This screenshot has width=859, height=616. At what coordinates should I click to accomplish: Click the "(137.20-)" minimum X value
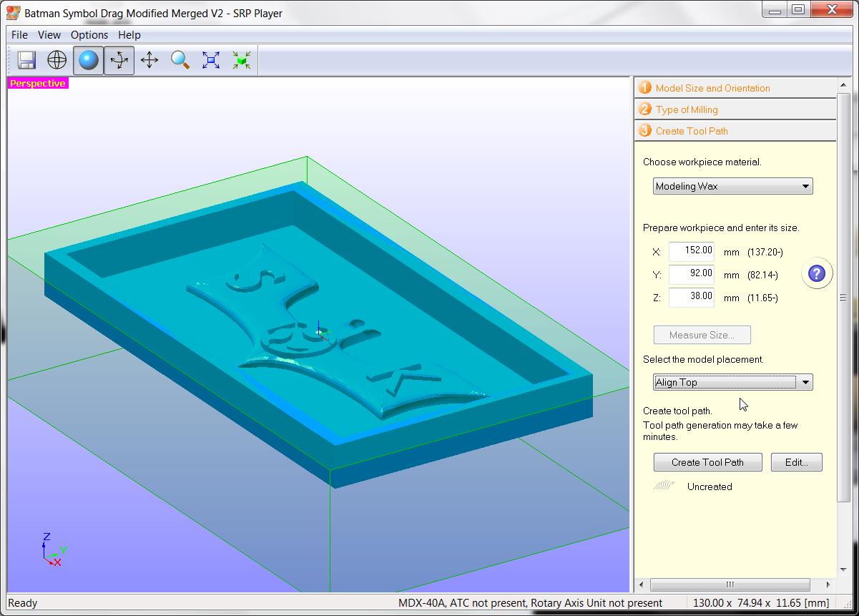click(765, 252)
